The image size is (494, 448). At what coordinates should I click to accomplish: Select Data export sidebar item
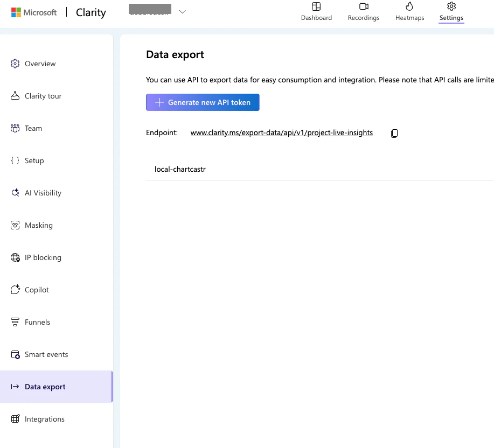56,387
